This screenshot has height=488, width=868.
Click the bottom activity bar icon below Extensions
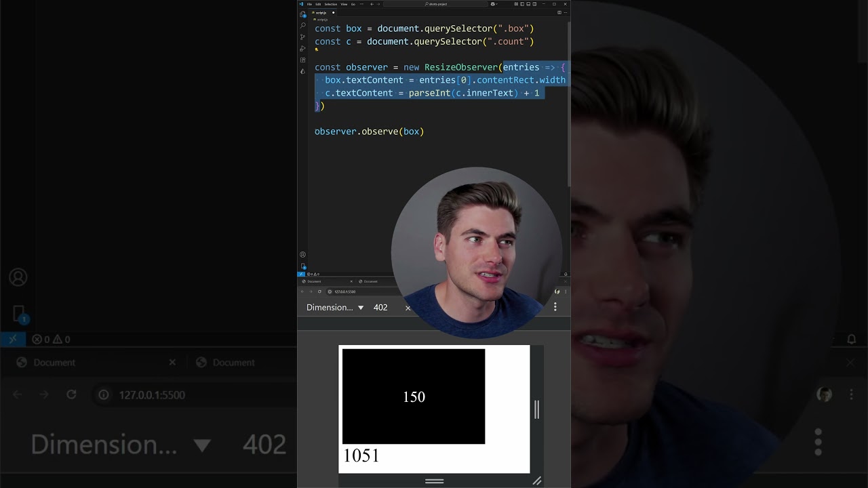(302, 71)
